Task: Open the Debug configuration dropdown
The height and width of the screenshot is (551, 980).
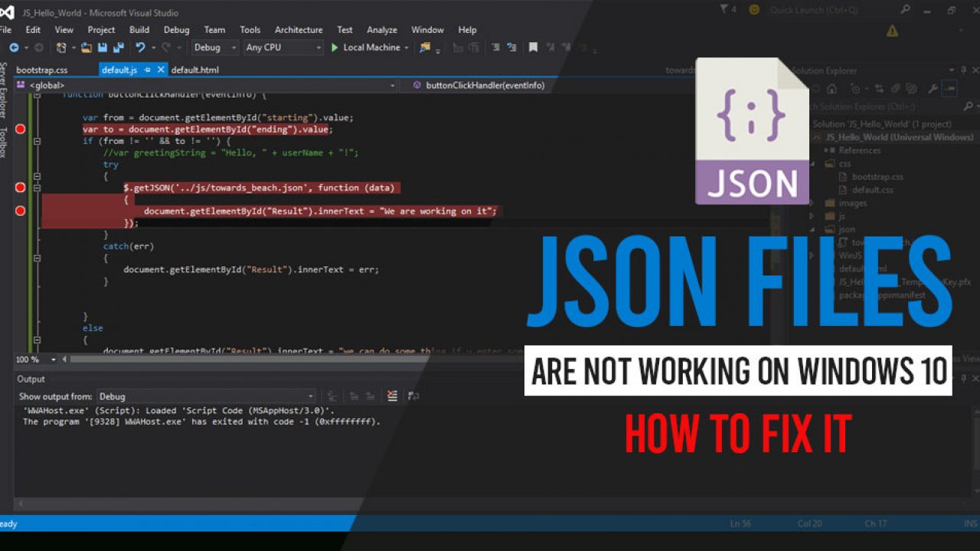Action: coord(215,47)
